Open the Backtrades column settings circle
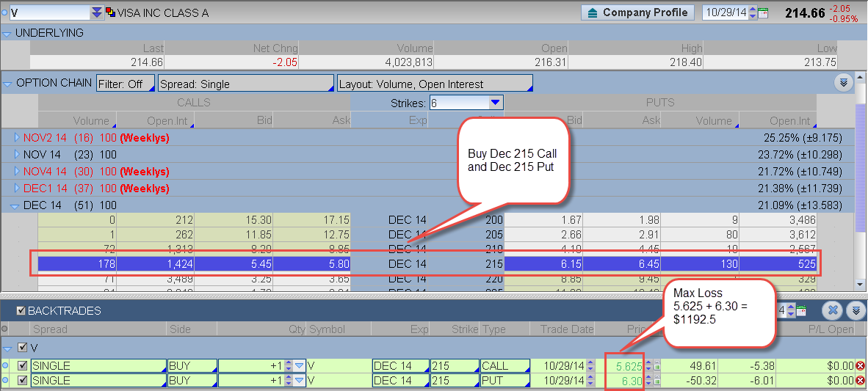The image size is (868, 391). (x=5, y=329)
